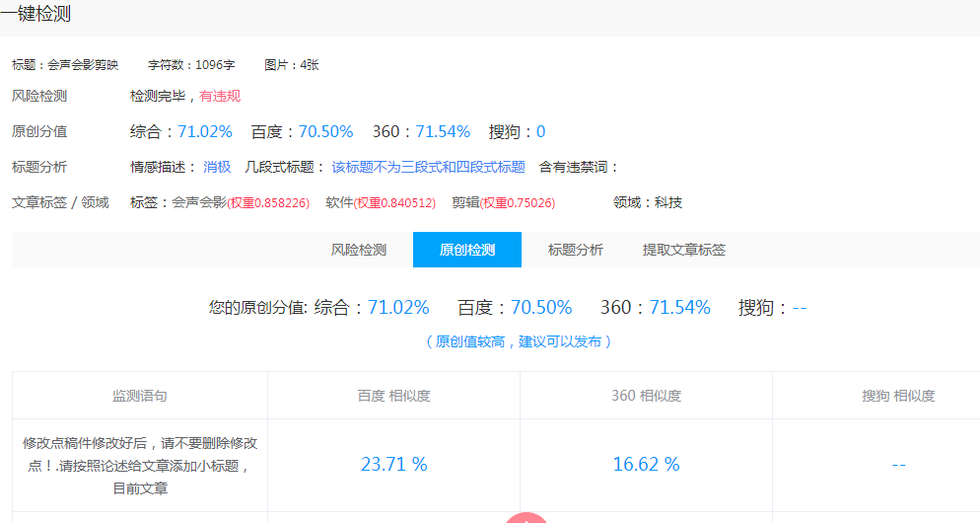Click the 有违规 risk result link

click(x=220, y=96)
